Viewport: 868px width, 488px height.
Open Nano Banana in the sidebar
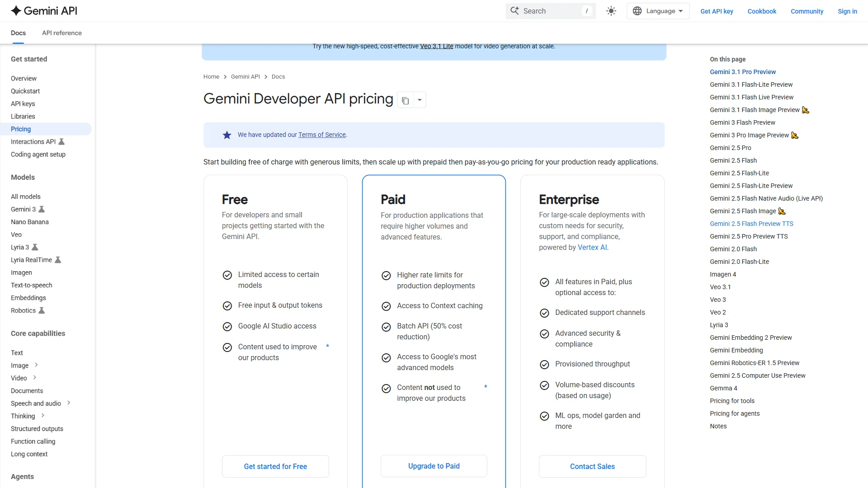[x=30, y=222]
